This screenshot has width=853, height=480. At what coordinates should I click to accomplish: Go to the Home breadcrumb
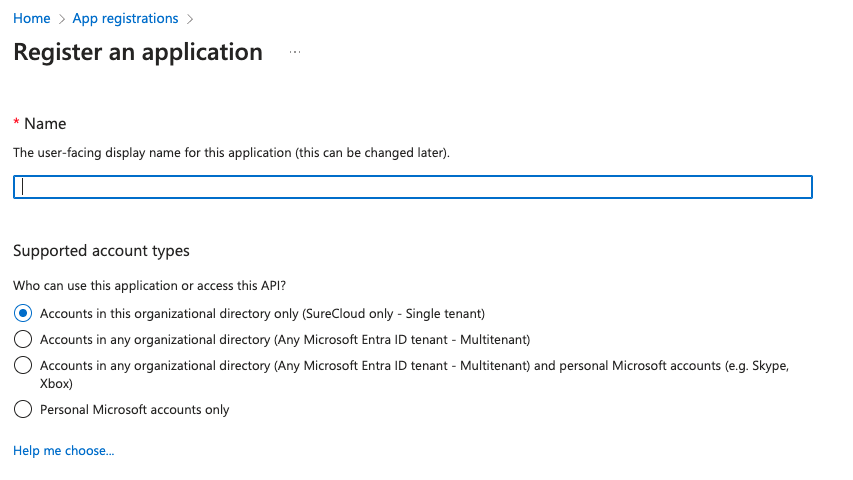pos(32,19)
